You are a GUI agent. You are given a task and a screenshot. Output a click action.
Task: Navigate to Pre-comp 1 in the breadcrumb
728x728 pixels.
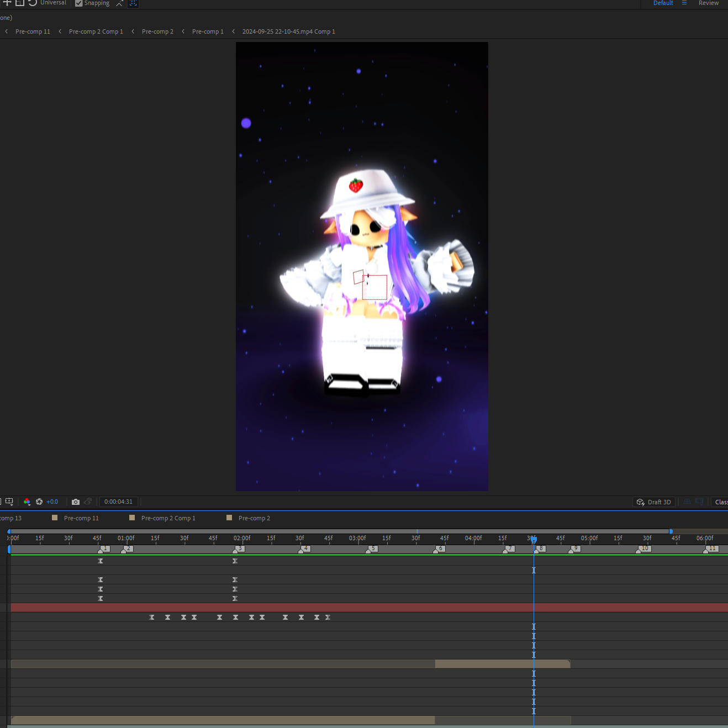pyautogui.click(x=208, y=31)
